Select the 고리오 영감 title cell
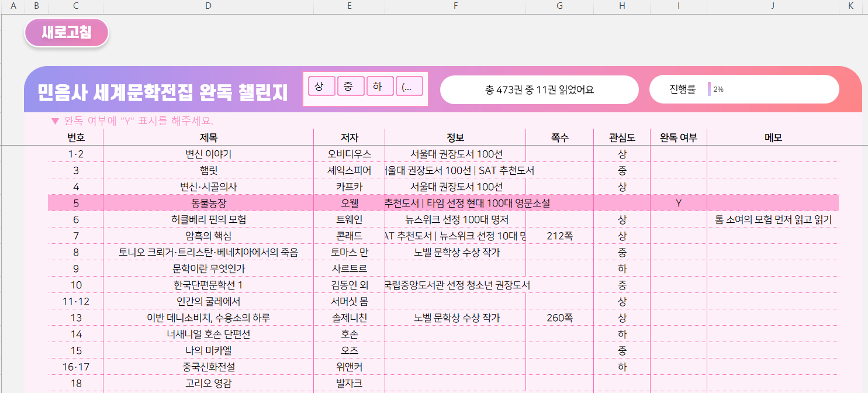Viewport: 868px width, 393px height. tap(208, 383)
